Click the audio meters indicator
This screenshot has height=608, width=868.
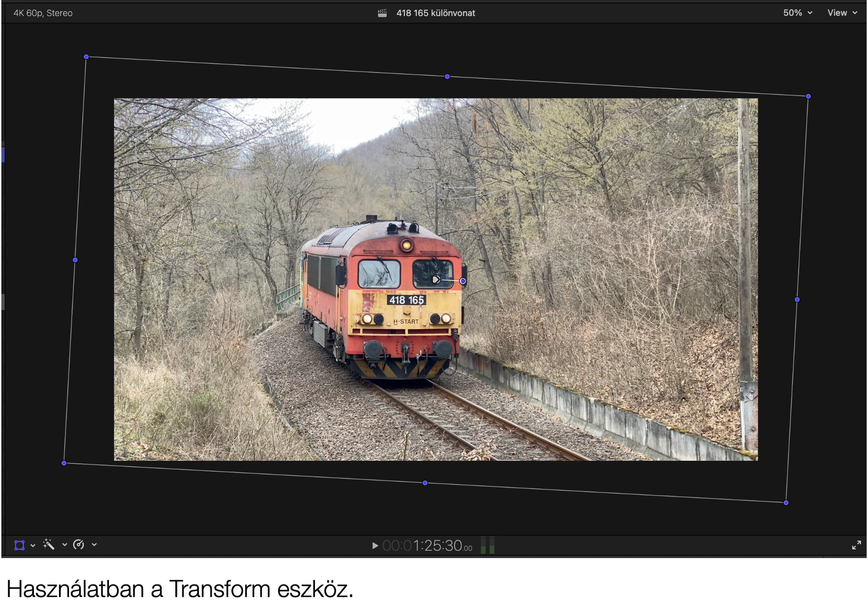[x=487, y=545]
